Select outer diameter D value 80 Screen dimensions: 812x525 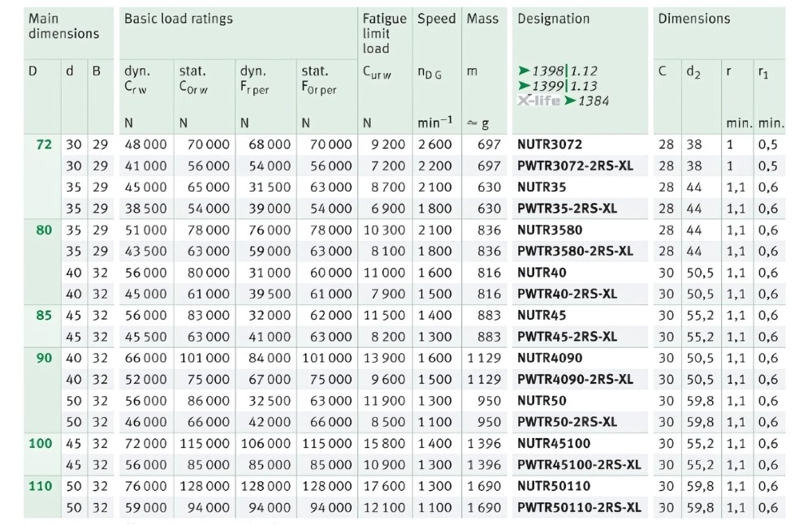point(44,230)
